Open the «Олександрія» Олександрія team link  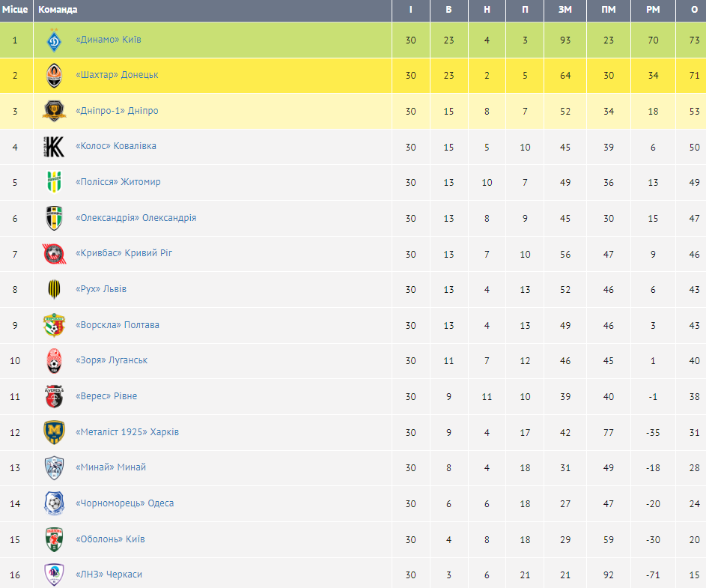136,218
